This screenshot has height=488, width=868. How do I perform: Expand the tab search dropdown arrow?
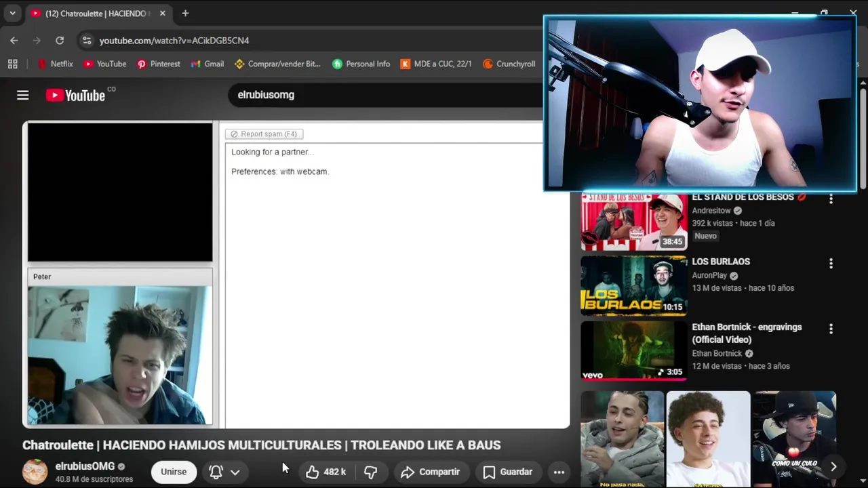pyautogui.click(x=12, y=14)
